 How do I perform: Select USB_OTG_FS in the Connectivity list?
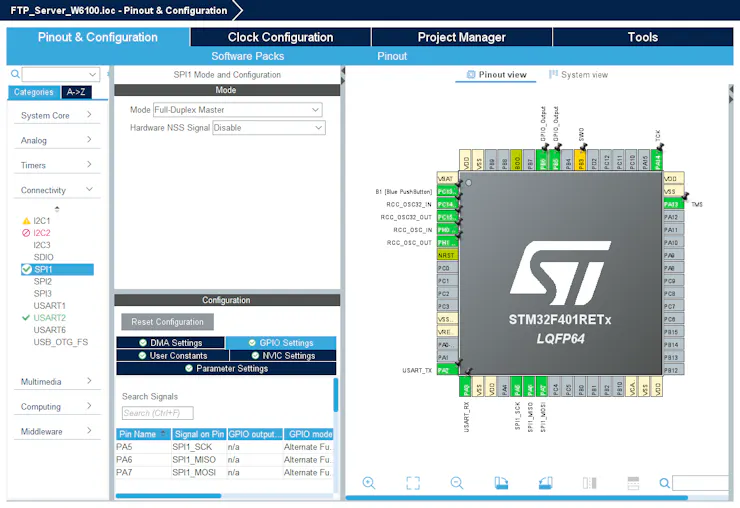(60, 342)
